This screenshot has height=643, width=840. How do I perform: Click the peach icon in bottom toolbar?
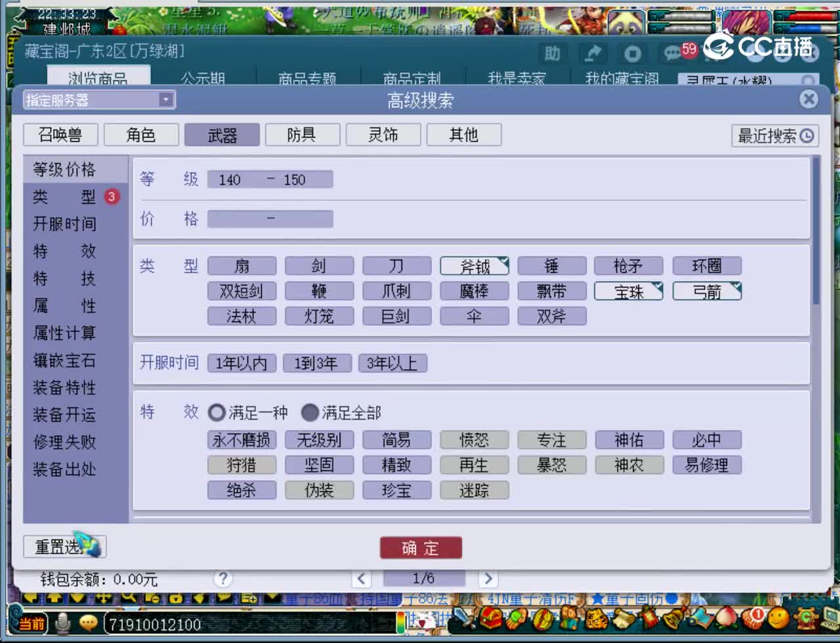coord(727,619)
